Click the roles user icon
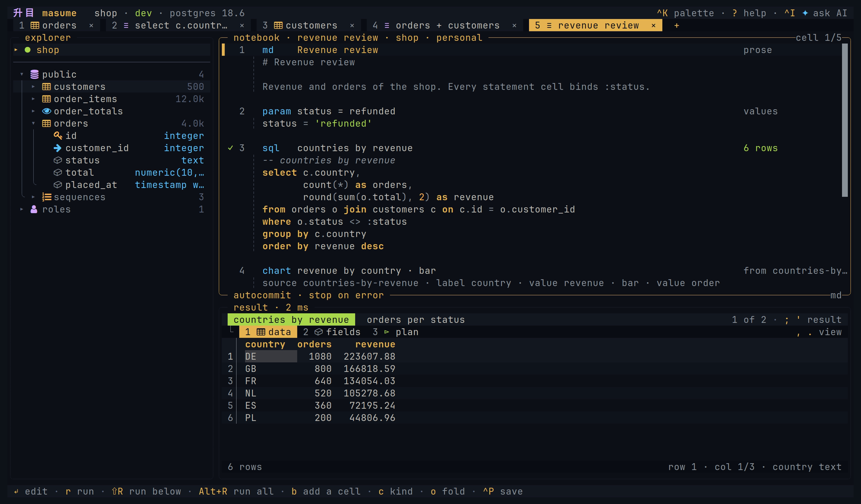The width and height of the screenshot is (861, 504). pos(34,209)
